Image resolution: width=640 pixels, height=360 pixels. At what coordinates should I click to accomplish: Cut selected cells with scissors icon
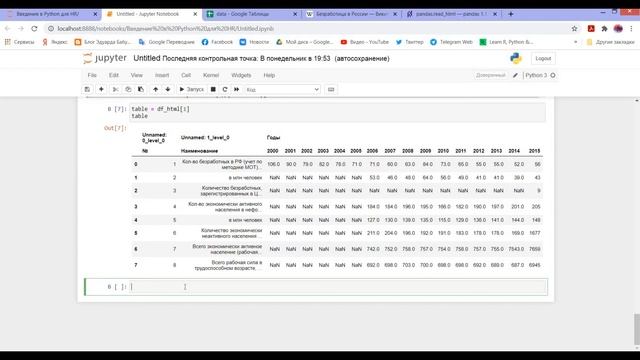[x=116, y=89]
